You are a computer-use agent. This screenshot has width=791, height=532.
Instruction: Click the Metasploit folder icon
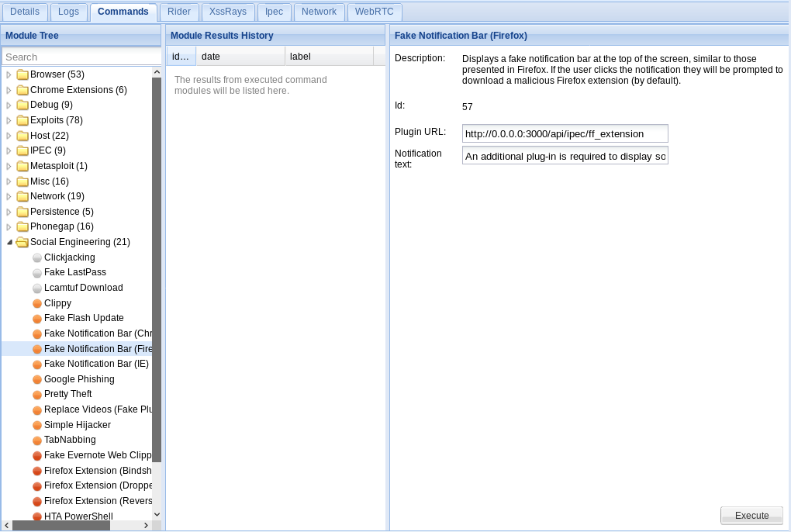tap(22, 166)
